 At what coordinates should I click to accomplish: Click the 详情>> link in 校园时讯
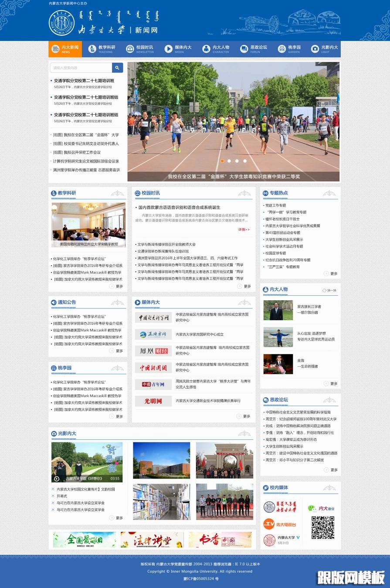pyautogui.click(x=244, y=229)
